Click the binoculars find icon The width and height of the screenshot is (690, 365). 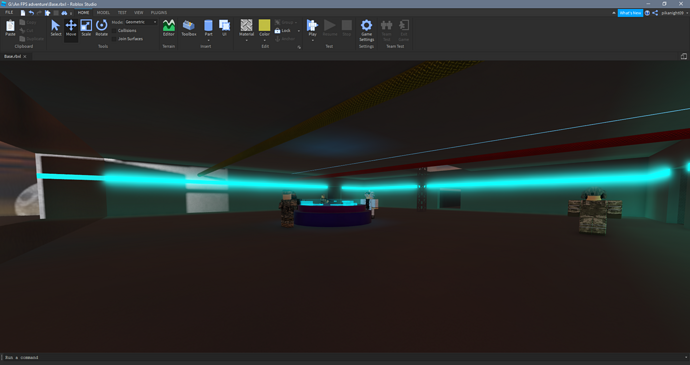tap(64, 13)
